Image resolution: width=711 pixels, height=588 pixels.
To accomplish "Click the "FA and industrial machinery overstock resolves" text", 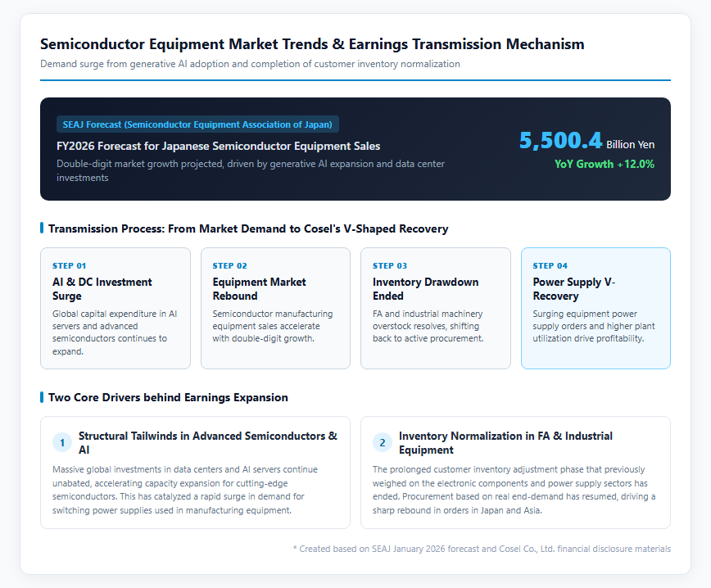I will [428, 326].
